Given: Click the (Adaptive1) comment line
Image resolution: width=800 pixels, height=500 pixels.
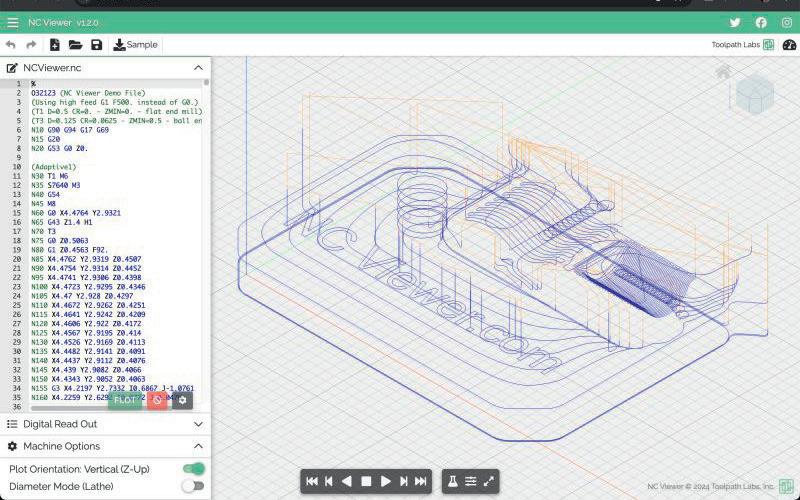Looking at the screenshot, I should pos(54,167).
